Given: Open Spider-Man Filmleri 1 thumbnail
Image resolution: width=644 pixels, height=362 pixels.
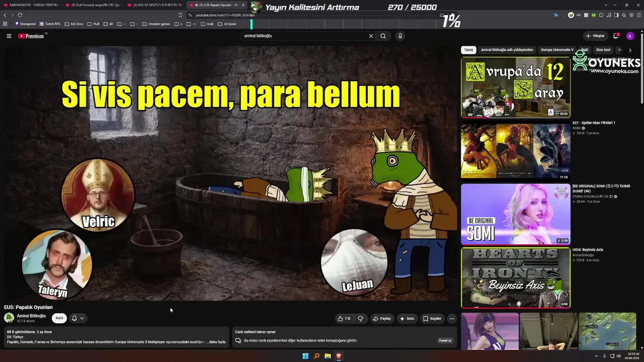Looking at the screenshot, I should coord(516,150).
